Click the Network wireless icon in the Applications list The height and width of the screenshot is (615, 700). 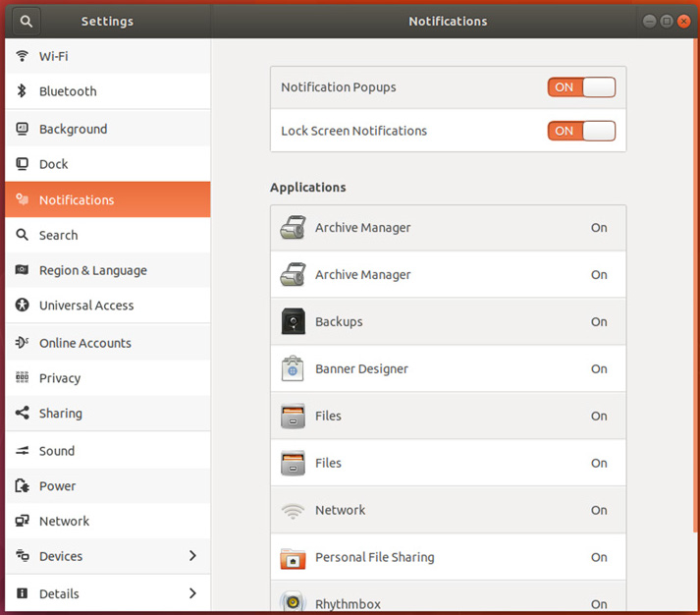(x=293, y=511)
